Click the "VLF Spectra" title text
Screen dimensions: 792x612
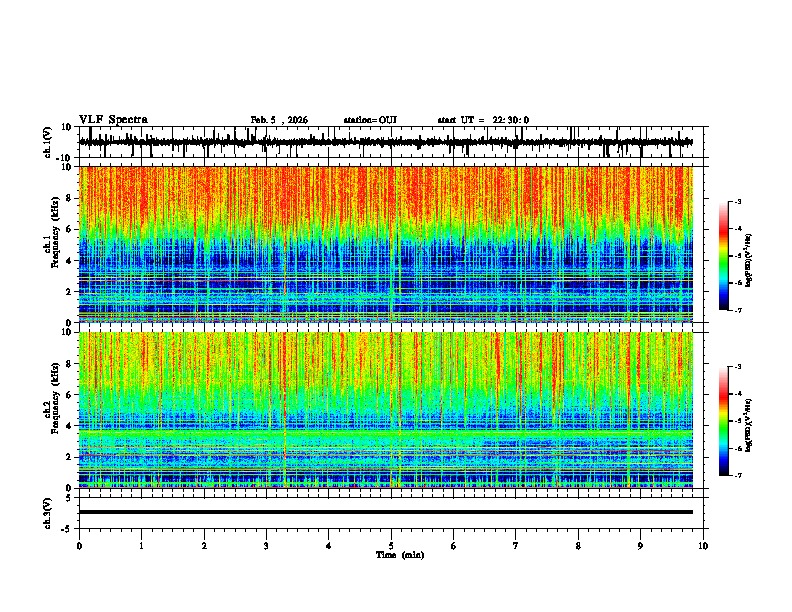pyautogui.click(x=113, y=120)
